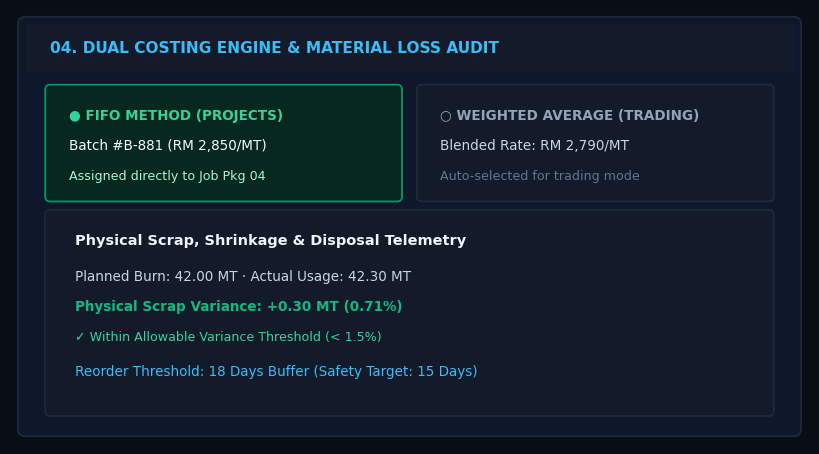Click 'Auto-selected for trading mode' note

[540, 176]
